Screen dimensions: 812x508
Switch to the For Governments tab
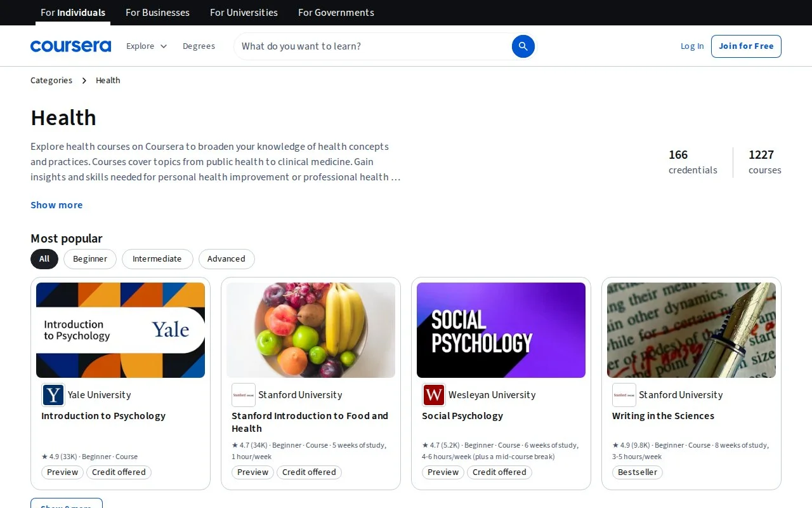click(336, 13)
